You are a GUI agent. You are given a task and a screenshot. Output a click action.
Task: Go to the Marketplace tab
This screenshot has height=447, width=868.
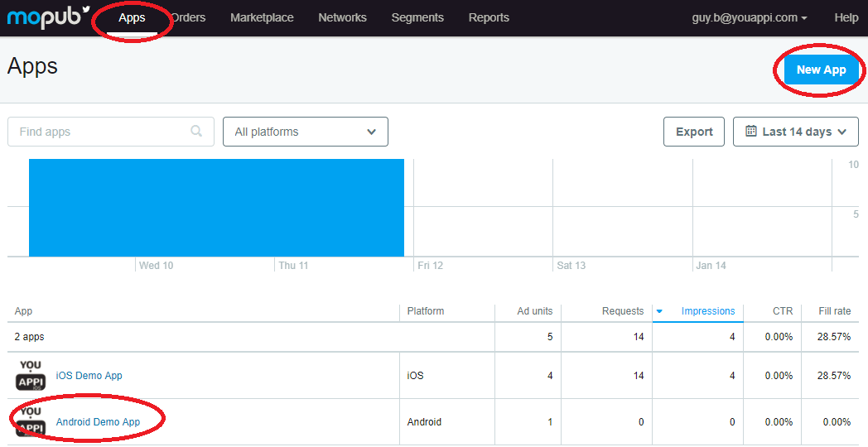[262, 17]
